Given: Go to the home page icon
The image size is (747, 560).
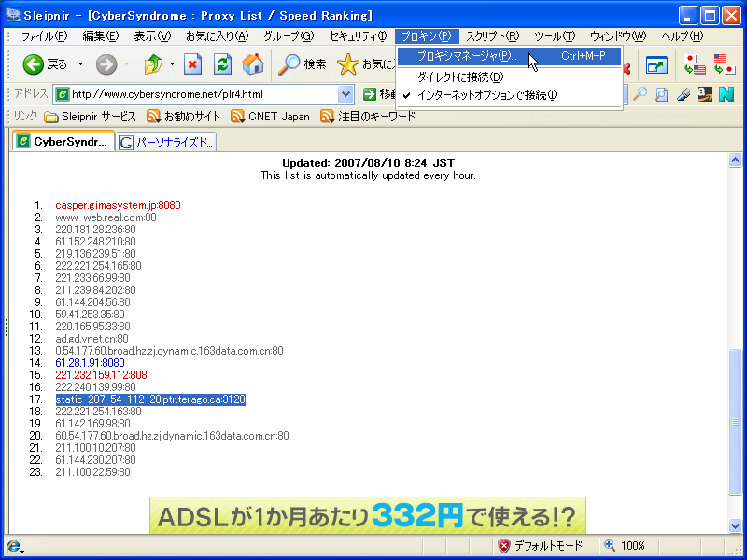Looking at the screenshot, I should (x=253, y=64).
